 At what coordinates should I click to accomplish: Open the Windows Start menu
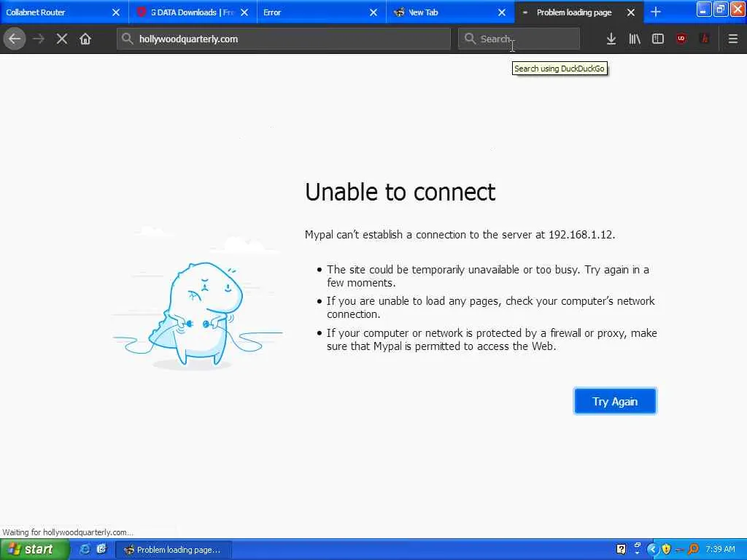(x=34, y=550)
